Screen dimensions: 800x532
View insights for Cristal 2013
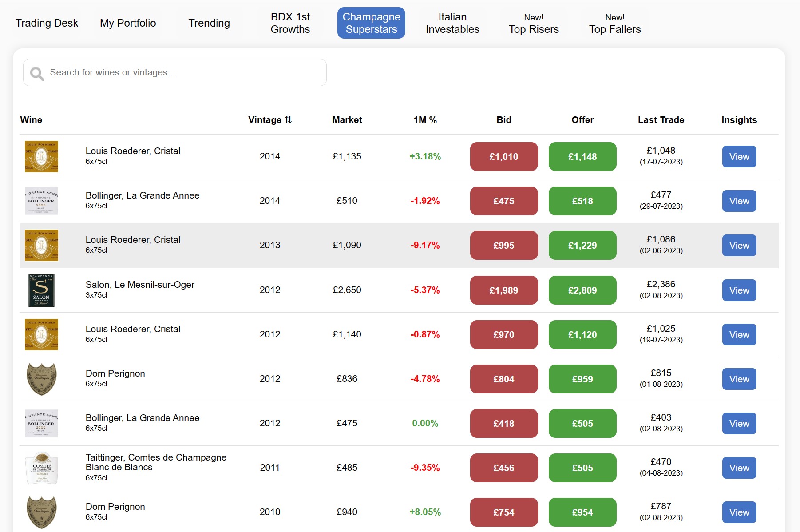click(x=739, y=245)
